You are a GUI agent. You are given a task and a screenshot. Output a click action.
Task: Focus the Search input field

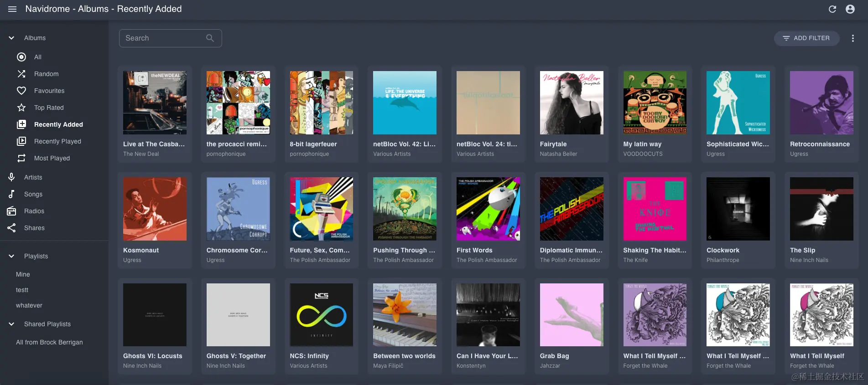[170, 38]
